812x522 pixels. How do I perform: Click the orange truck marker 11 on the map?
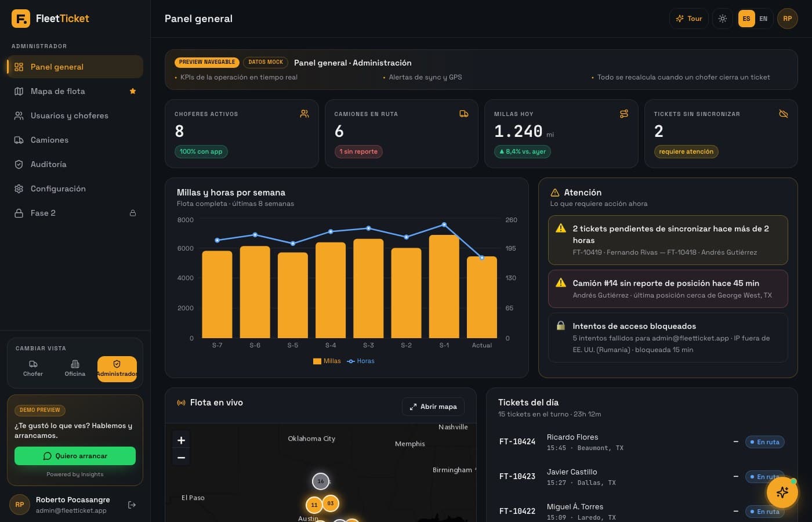(x=314, y=505)
